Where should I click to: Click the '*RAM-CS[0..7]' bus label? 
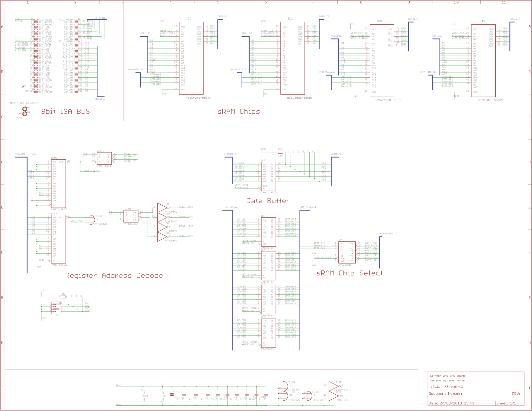(388, 233)
